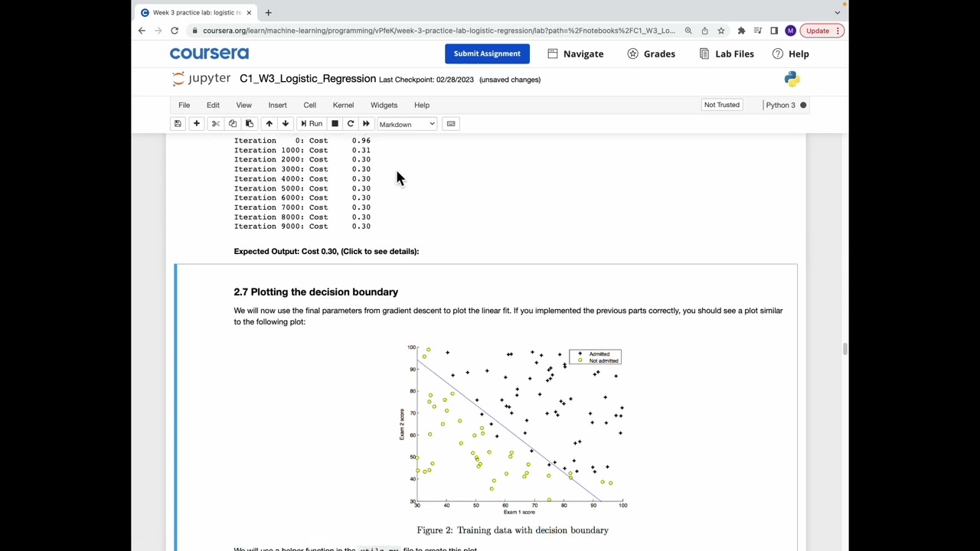Rename notebook title C1_W3_Logistic_Regression
Image resolution: width=980 pixels, height=551 pixels.
pyautogui.click(x=308, y=79)
